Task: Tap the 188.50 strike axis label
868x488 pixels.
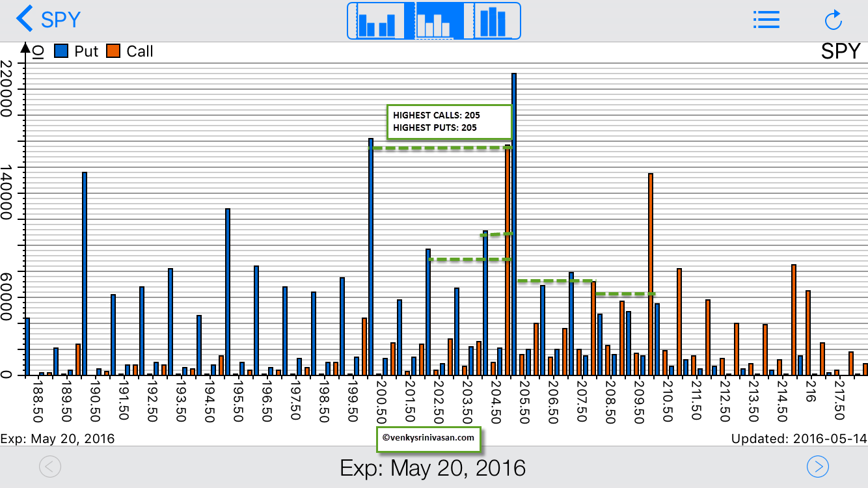Action: coord(38,401)
